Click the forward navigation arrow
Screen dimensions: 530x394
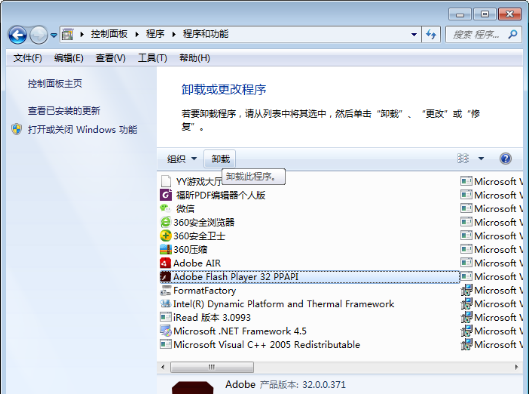coord(39,35)
